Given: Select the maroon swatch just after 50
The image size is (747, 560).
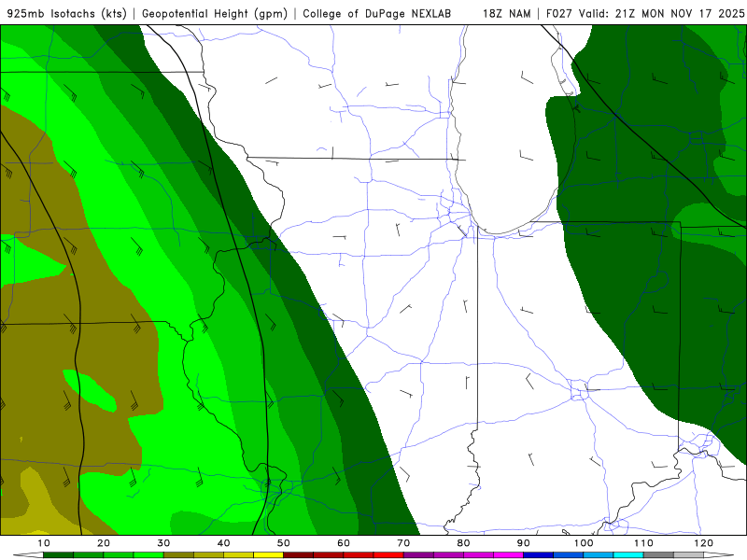Looking at the screenshot, I should coord(298,555).
